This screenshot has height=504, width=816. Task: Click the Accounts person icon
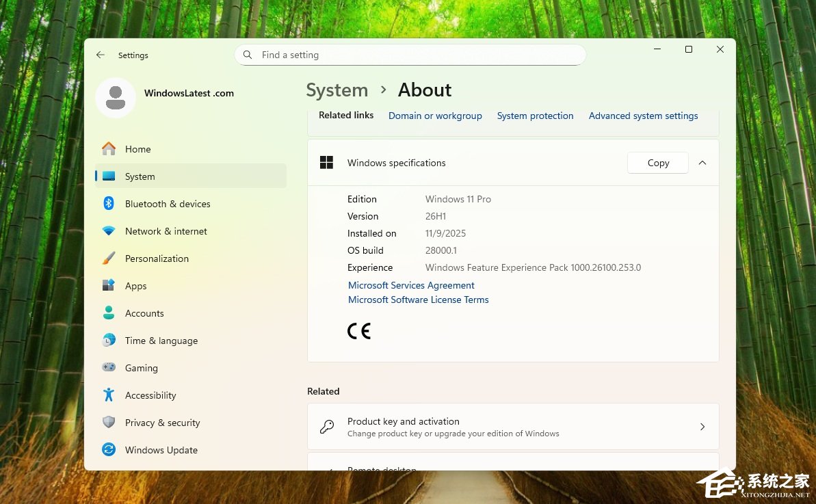(x=109, y=313)
